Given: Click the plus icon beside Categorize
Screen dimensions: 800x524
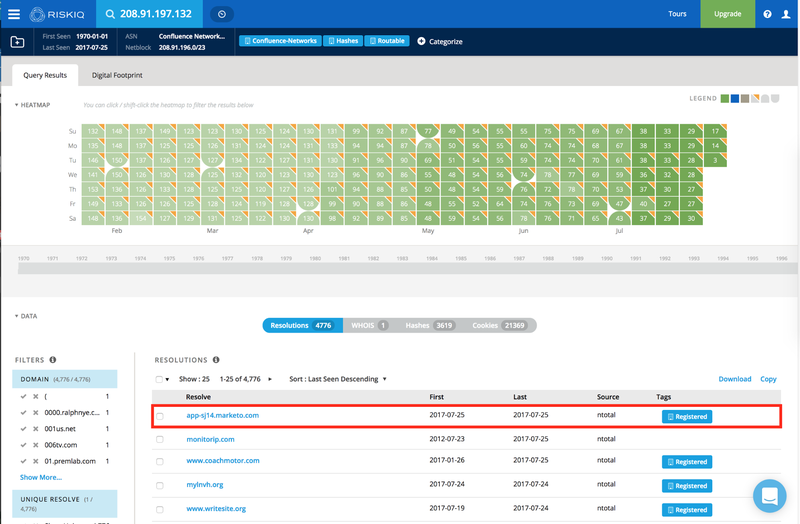Looking at the screenshot, I should [421, 41].
